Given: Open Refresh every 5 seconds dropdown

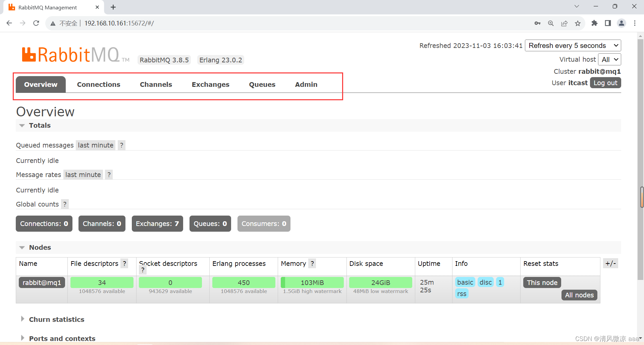Looking at the screenshot, I should pyautogui.click(x=573, y=46).
